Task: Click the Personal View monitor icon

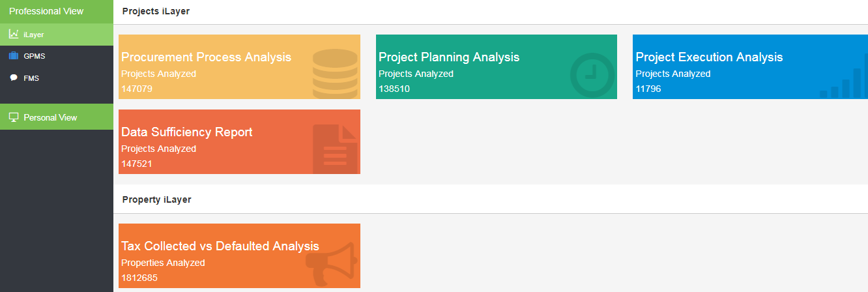Action: tap(14, 117)
